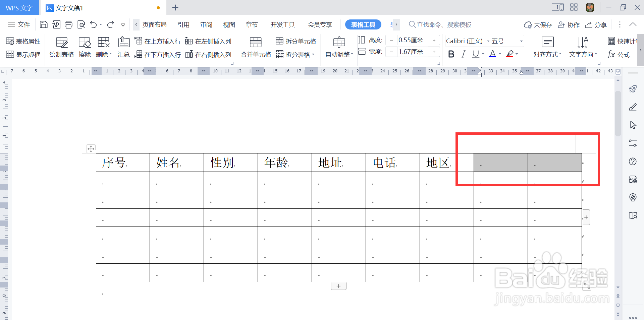Viewport: 644px width, 320px height.
Task: Switch to the 审阅 ribbon tab
Action: (x=206, y=24)
